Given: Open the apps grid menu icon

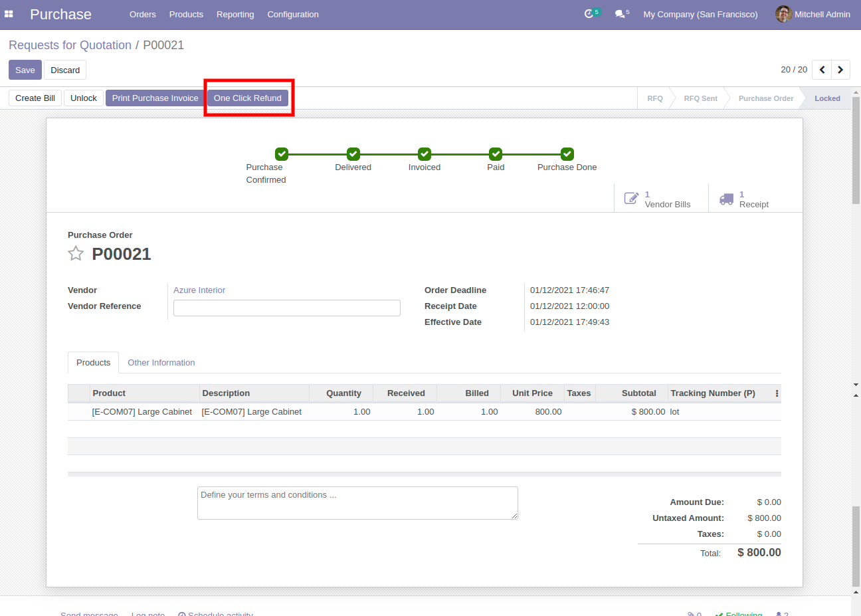Looking at the screenshot, I should (x=9, y=14).
